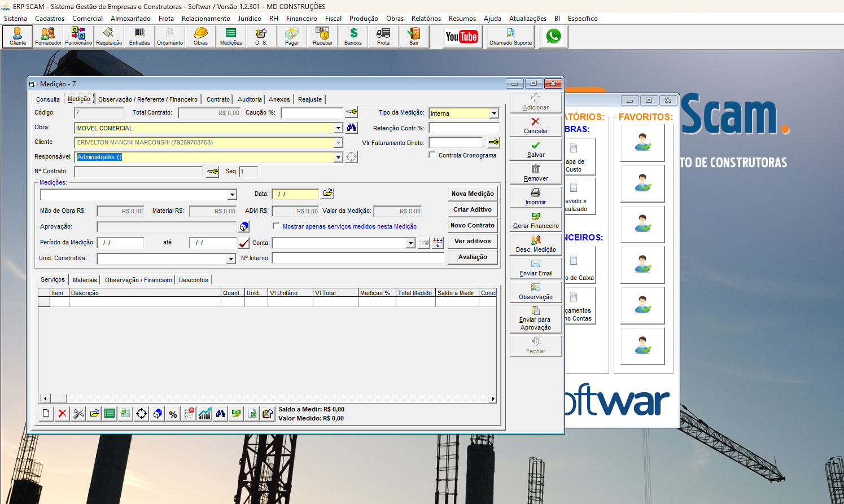Click the percent icon in bottom toolbar
Viewport: 844px width, 504px height.
[x=173, y=414]
